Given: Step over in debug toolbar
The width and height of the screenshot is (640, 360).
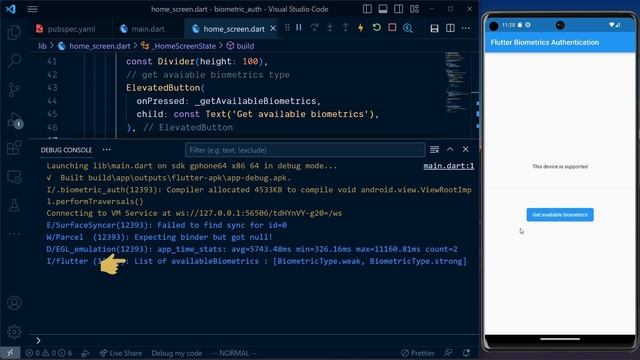Looking at the screenshot, I should coord(314,27).
